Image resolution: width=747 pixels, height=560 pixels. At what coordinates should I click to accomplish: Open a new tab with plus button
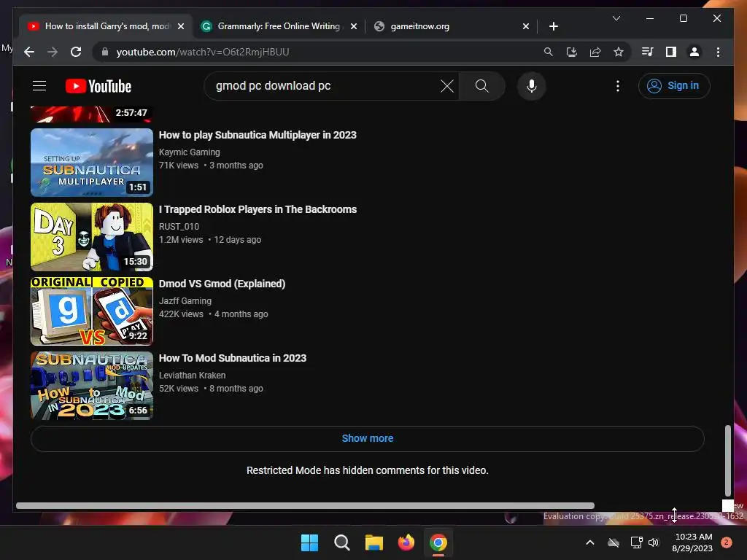click(x=553, y=27)
